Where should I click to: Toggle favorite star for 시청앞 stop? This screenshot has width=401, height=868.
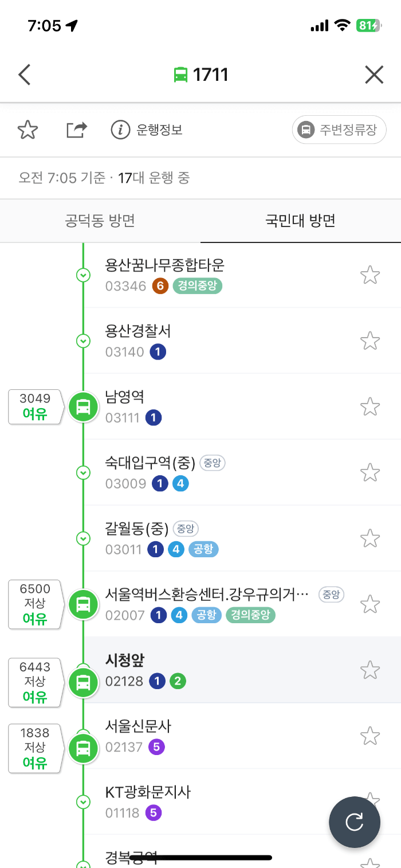click(x=370, y=670)
